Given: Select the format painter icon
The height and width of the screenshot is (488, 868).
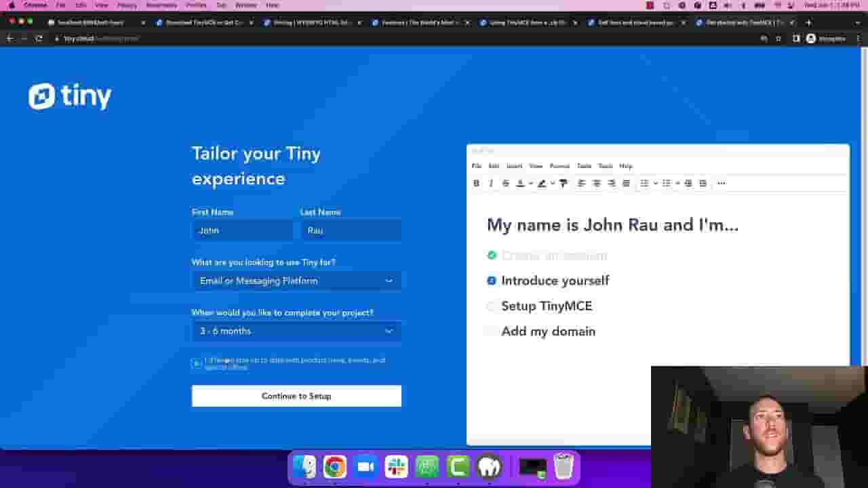Looking at the screenshot, I should point(563,183).
